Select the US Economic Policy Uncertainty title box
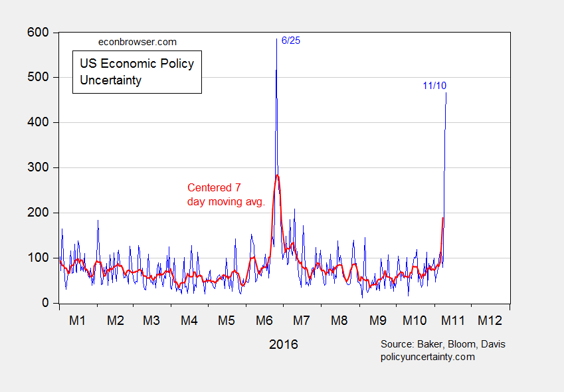Image resolution: width=564 pixels, height=392 pixels. click(137, 72)
